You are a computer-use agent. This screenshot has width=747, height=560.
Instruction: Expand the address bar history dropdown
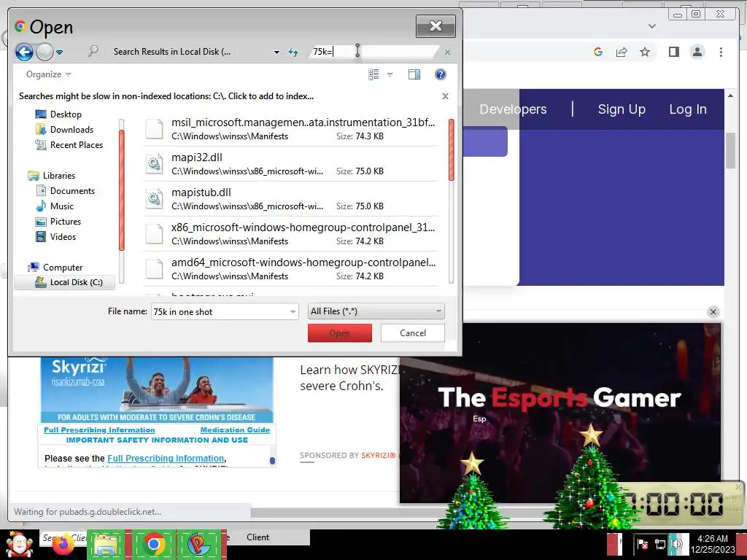pyautogui.click(x=276, y=52)
